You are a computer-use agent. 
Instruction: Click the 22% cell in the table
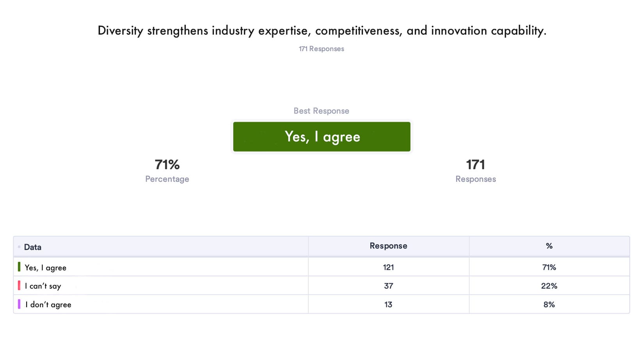tap(549, 286)
